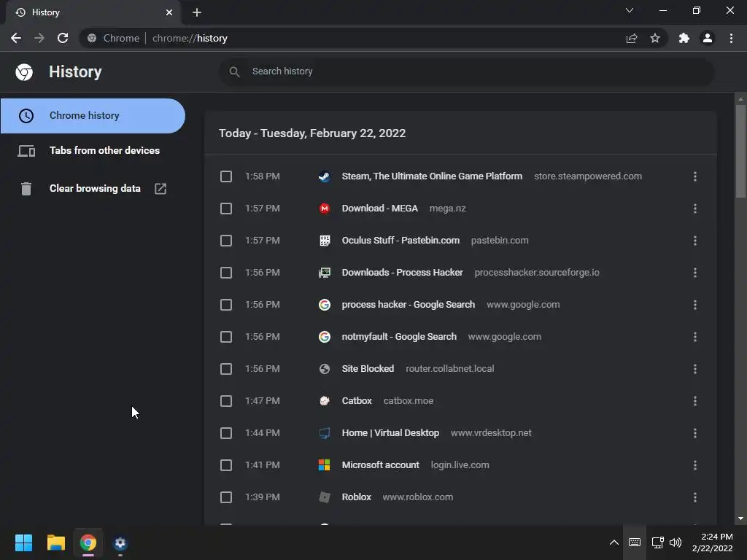
Task: Click the MEGA favicon icon
Action: point(325,209)
